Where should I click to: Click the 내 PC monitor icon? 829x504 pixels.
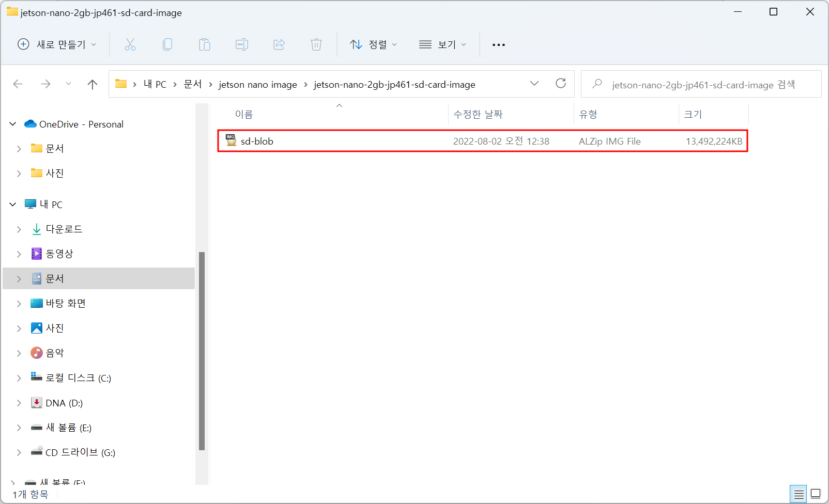(30, 204)
